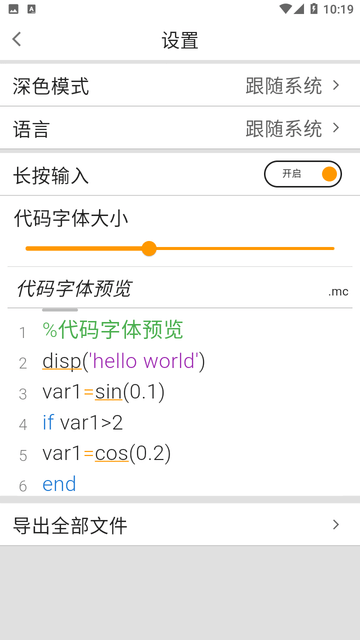The image size is (360, 640).
Task: Click the orange 代码字体大小 slider handle
Action: (149, 248)
